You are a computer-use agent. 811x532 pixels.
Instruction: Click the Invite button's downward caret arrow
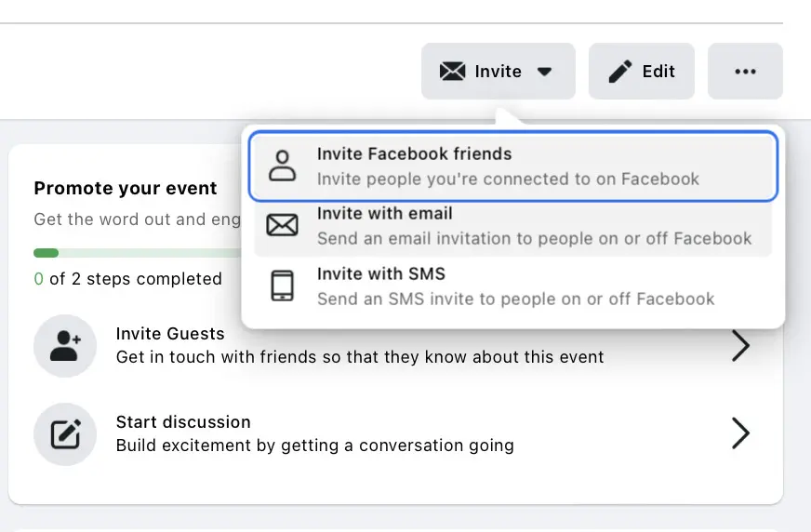coord(545,72)
